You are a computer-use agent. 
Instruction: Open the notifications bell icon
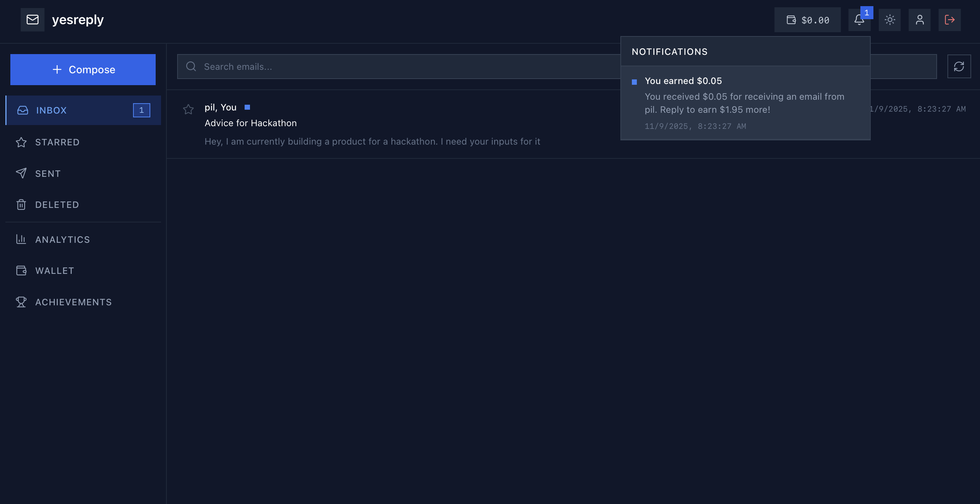(x=859, y=20)
